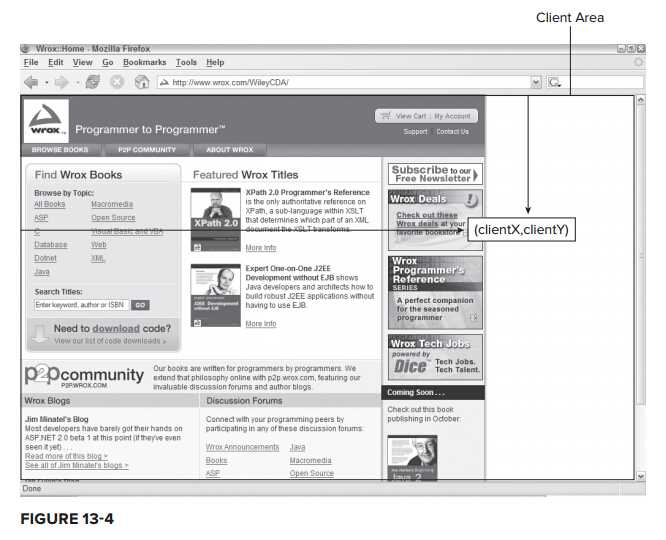Click the scrollbar down arrow
Viewport: 666px width, 540px height.
(x=640, y=476)
